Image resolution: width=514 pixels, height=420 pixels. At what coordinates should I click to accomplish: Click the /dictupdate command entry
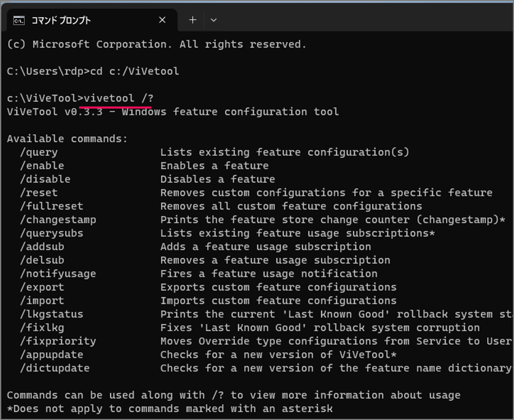coord(55,368)
